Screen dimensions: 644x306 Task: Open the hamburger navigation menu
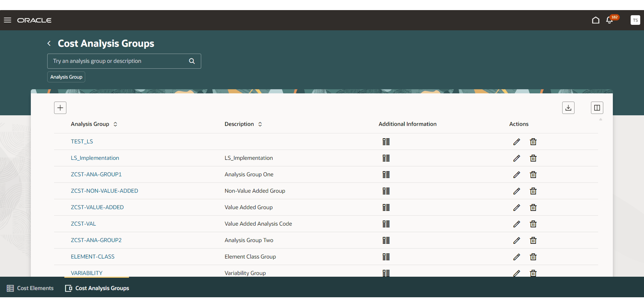click(x=7, y=20)
